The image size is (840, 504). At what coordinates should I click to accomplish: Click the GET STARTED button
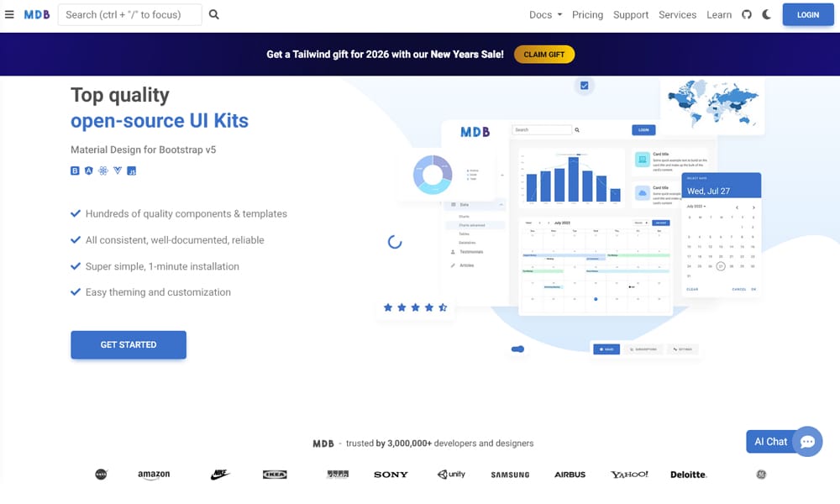click(x=129, y=344)
